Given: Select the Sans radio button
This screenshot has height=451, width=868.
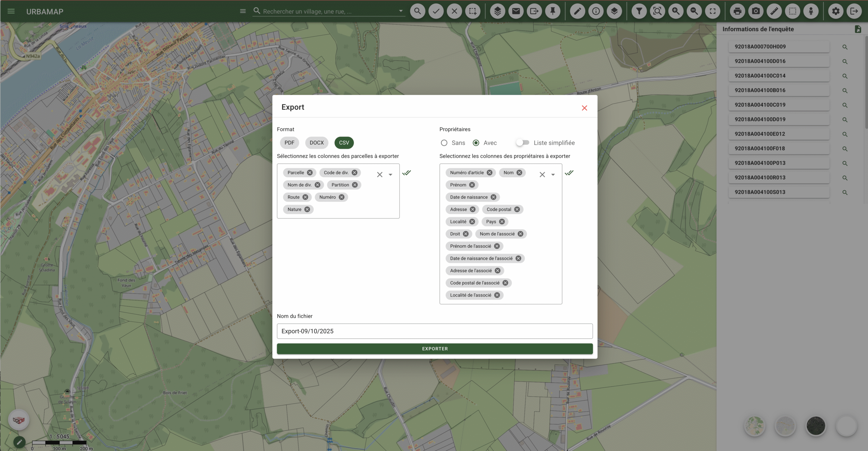Looking at the screenshot, I should tap(444, 143).
